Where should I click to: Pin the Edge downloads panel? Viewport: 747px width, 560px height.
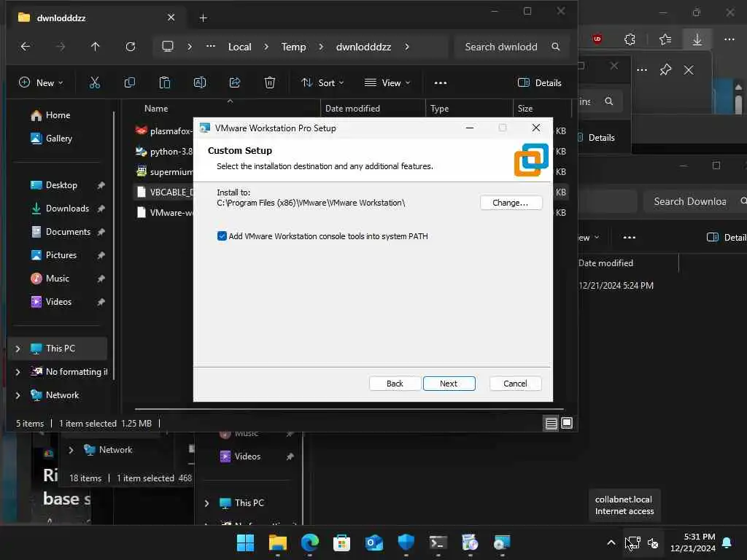[x=665, y=70]
